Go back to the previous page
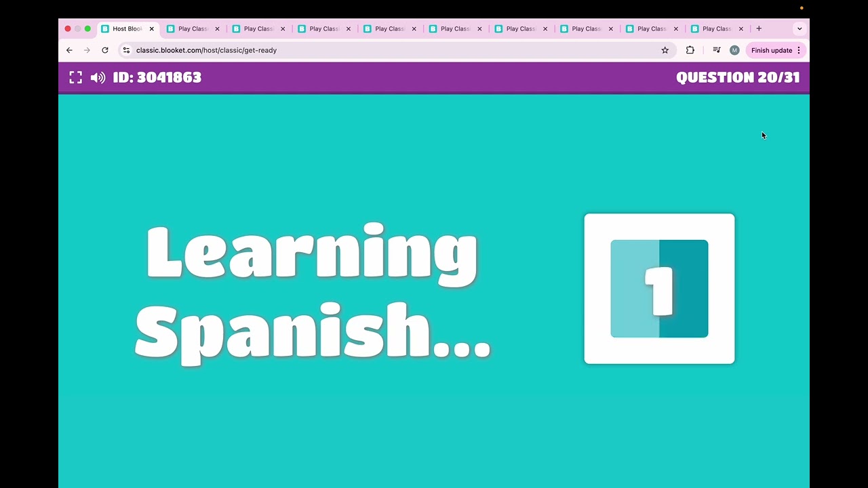 tap(69, 50)
